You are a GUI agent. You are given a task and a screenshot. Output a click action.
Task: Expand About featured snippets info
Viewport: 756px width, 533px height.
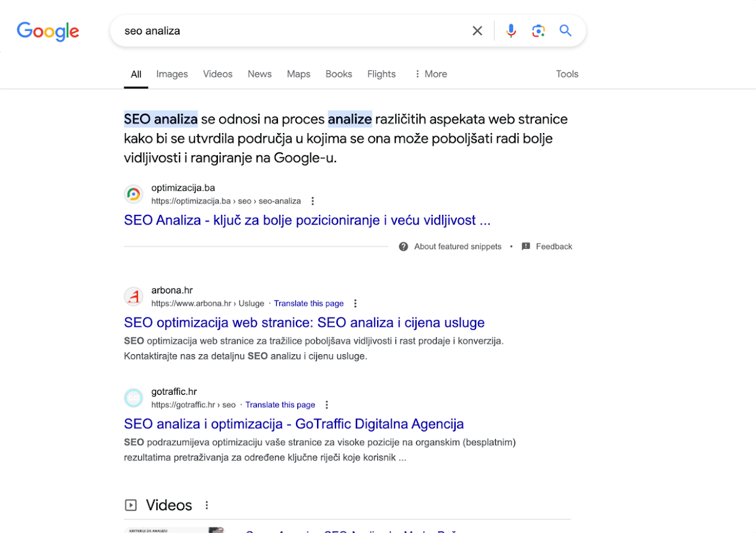coord(458,246)
